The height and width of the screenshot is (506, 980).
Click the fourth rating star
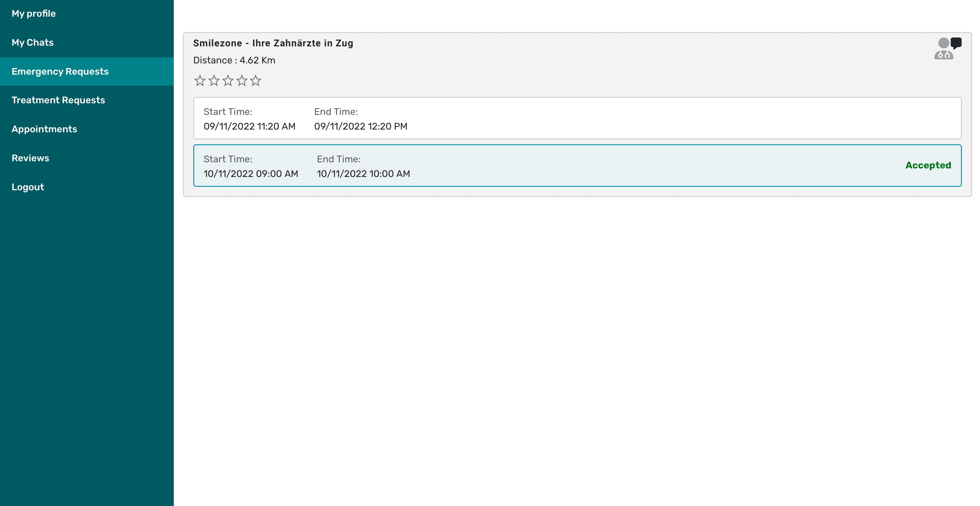tap(242, 81)
